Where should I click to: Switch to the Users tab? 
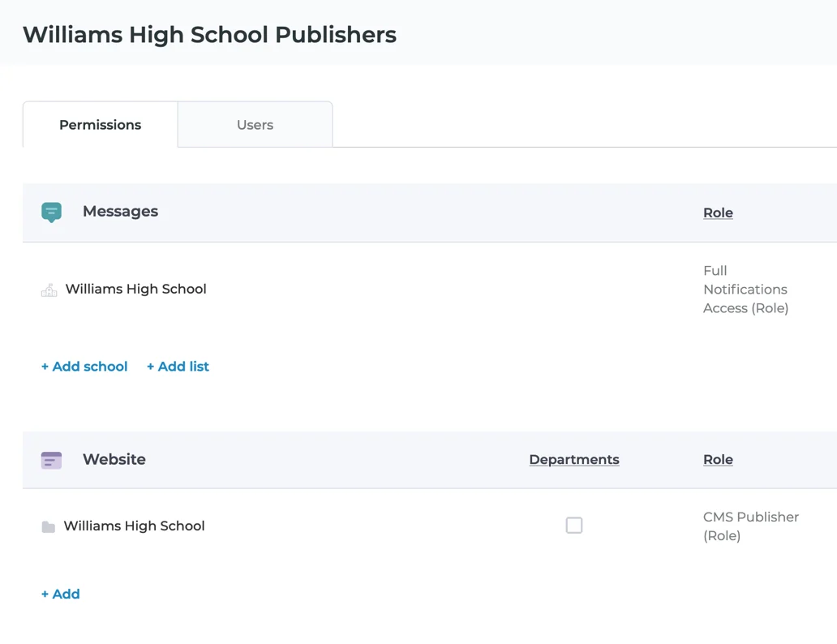tap(255, 125)
